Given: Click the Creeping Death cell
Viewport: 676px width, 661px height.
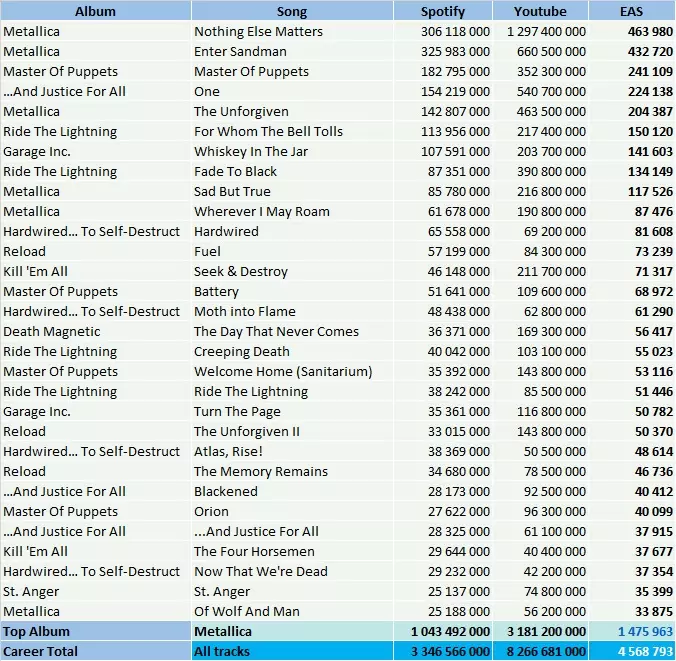Looking at the screenshot, I should [292, 351].
